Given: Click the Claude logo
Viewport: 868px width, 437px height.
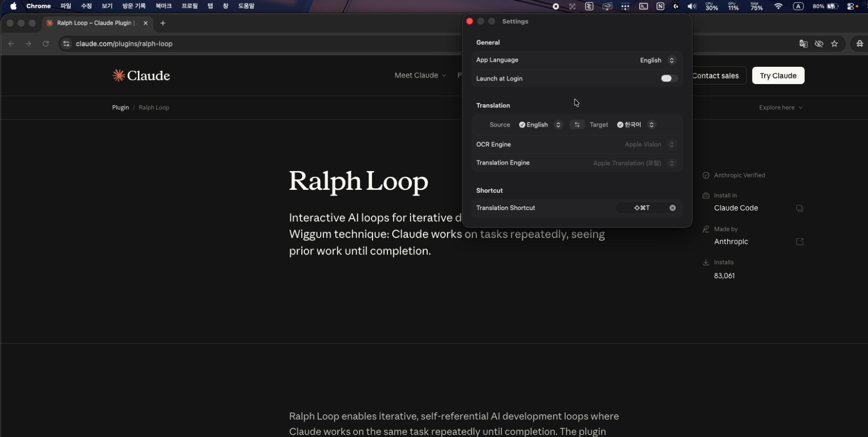Looking at the screenshot, I should coord(141,76).
